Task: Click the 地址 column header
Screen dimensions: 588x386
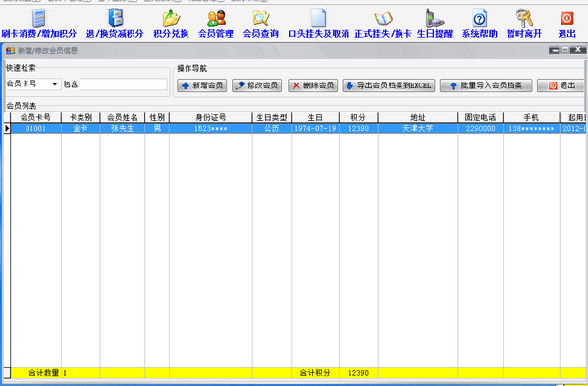Action: tap(418, 118)
